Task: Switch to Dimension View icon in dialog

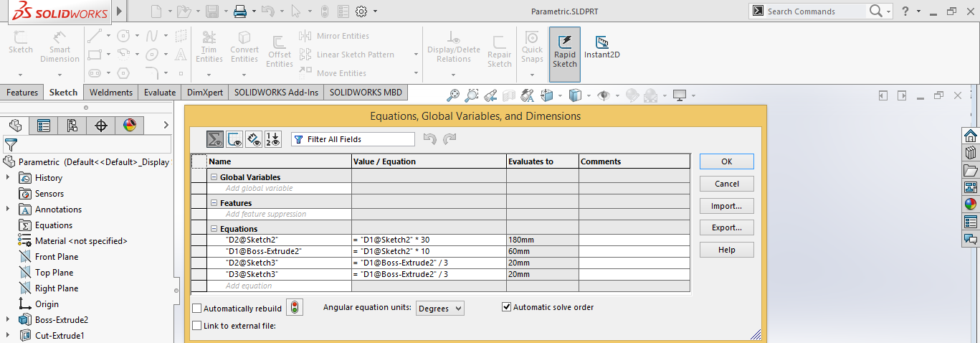Action: pyautogui.click(x=254, y=139)
